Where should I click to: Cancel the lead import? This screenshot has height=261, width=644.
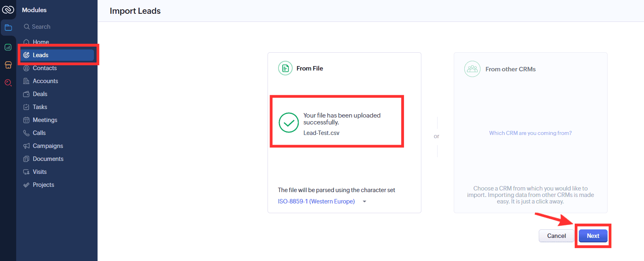[x=556, y=236]
